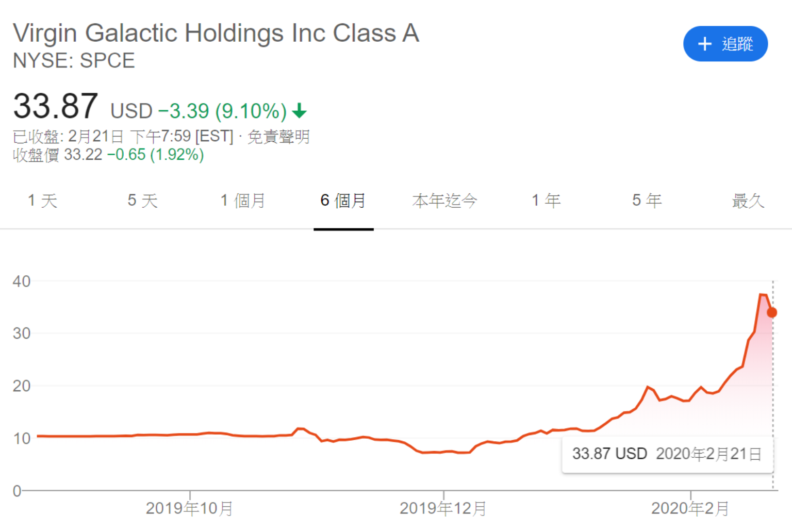Click the large 33.87 price figure

[55, 106]
